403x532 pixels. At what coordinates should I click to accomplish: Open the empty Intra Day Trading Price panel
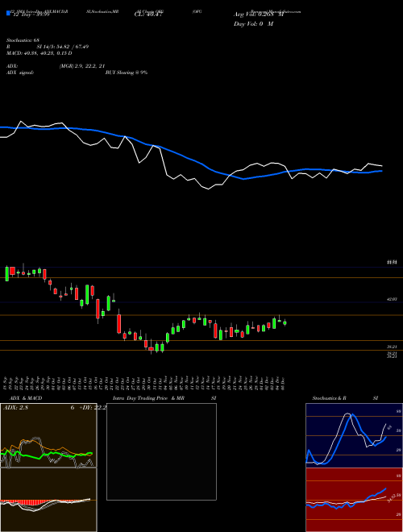[x=161, y=451]
